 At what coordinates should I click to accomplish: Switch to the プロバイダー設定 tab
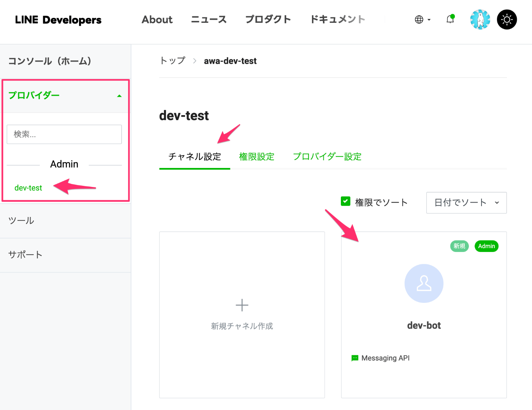click(327, 157)
